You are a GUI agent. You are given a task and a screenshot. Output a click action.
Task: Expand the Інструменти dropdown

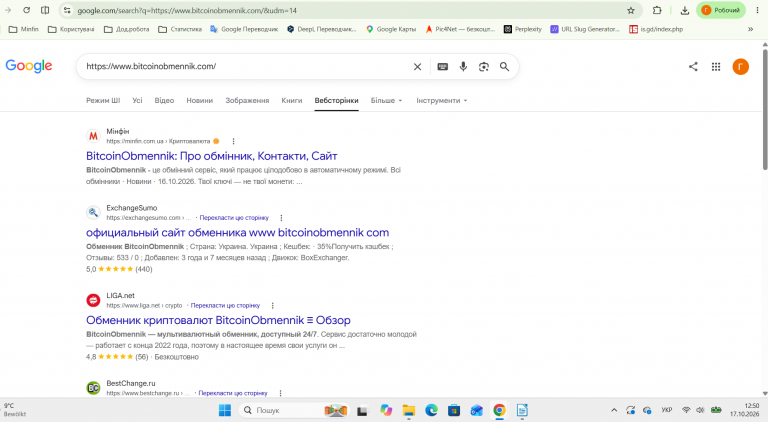click(x=441, y=100)
